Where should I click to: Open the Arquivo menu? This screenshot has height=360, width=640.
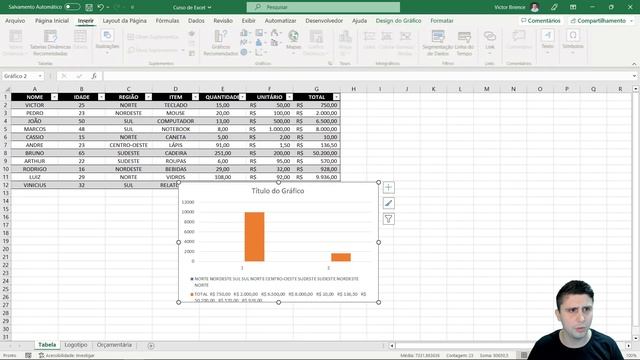tap(15, 20)
